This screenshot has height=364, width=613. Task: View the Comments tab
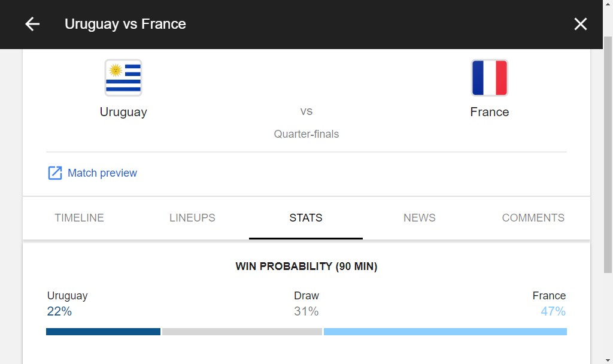pyautogui.click(x=533, y=218)
